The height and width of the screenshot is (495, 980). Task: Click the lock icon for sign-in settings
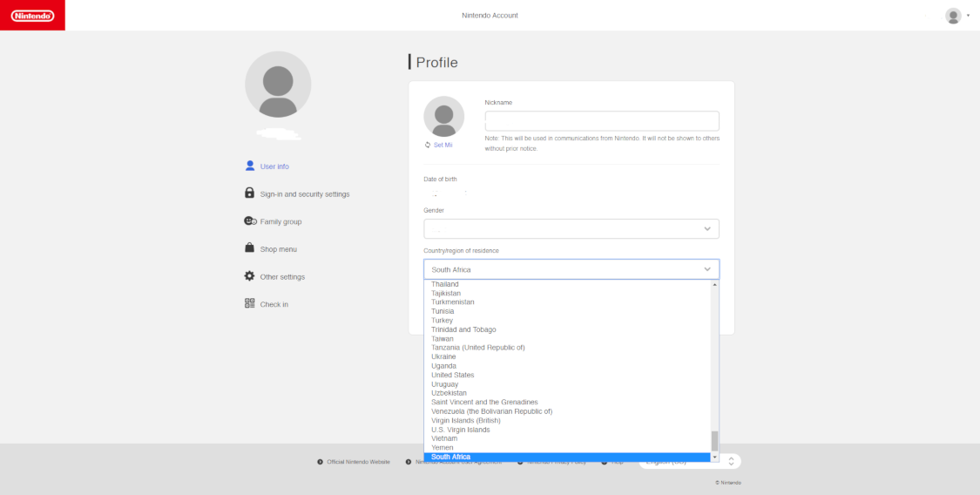249,193
